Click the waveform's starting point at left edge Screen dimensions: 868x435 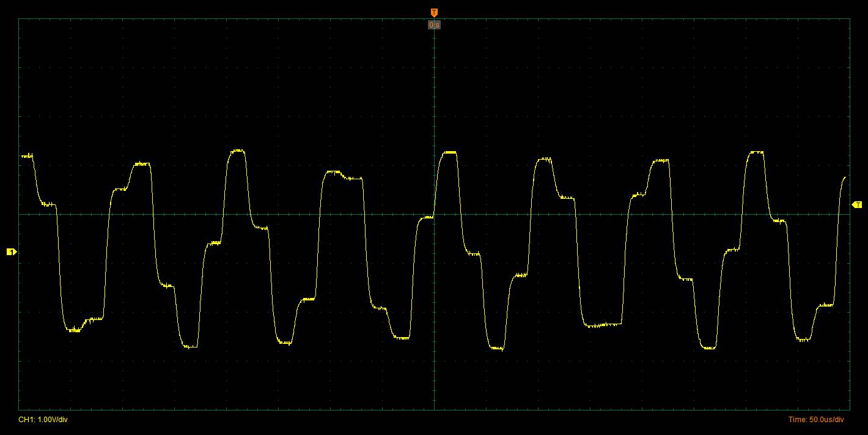click(23, 157)
